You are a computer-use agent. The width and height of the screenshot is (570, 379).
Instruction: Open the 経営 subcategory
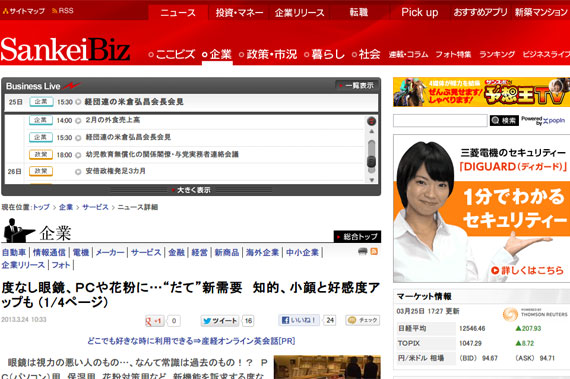click(x=199, y=253)
